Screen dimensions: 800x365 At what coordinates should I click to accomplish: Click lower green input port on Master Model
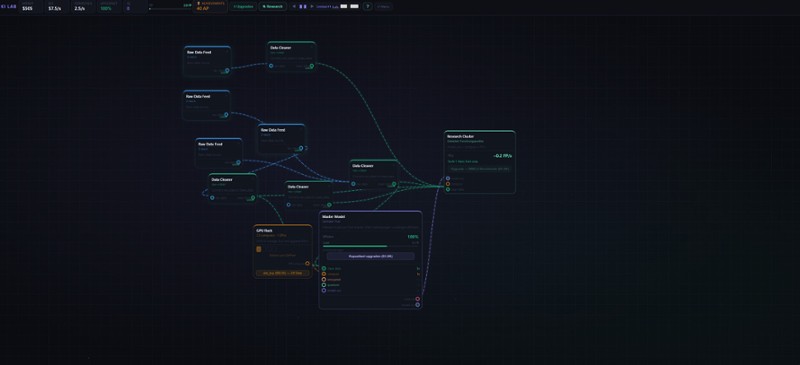pyautogui.click(x=324, y=285)
